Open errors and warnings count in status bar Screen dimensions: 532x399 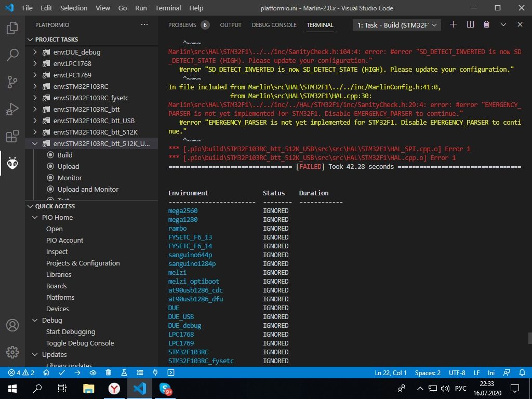pos(21,373)
